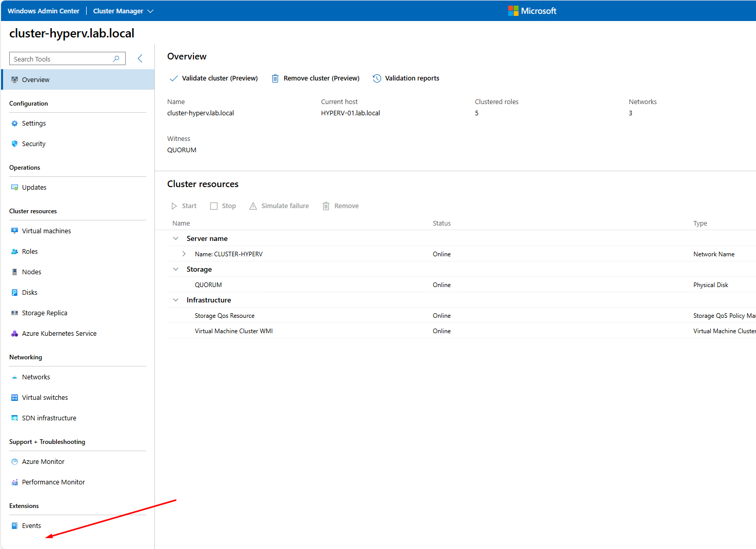756x549 pixels.
Task: Click the Remove cluster trash icon
Action: [275, 78]
